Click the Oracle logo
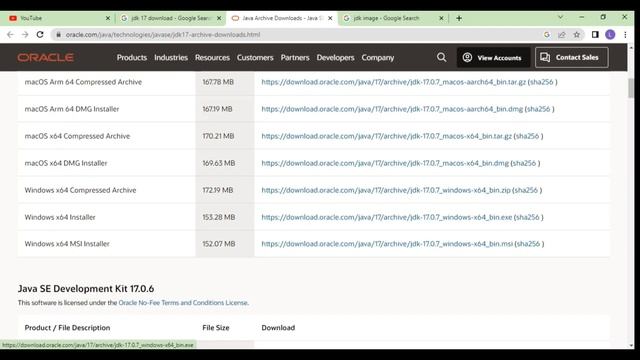Screen dimensions: 640x360 (x=45, y=58)
